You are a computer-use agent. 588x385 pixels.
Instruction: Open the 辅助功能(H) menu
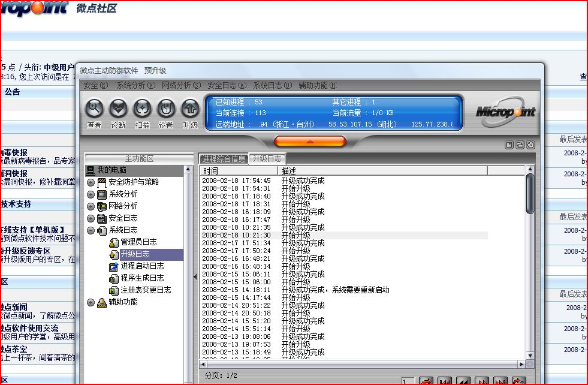point(318,86)
